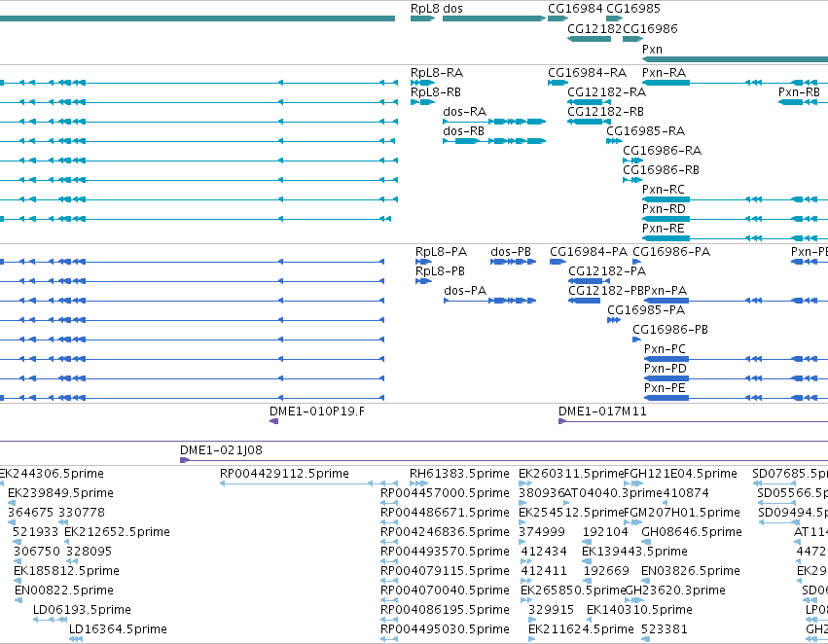Click the EK239849.5prime EST label

coord(60,493)
